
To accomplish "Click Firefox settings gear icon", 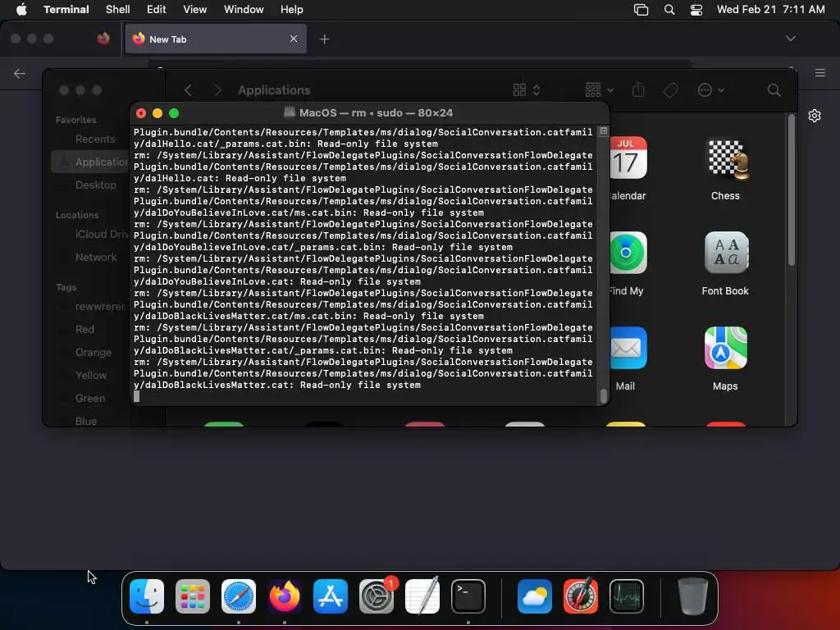I will click(815, 116).
